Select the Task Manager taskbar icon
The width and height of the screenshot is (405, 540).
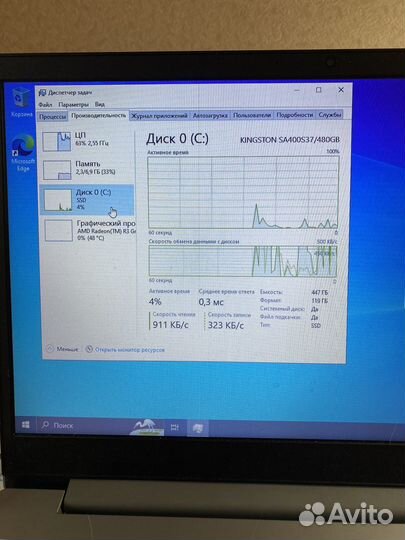click(198, 428)
